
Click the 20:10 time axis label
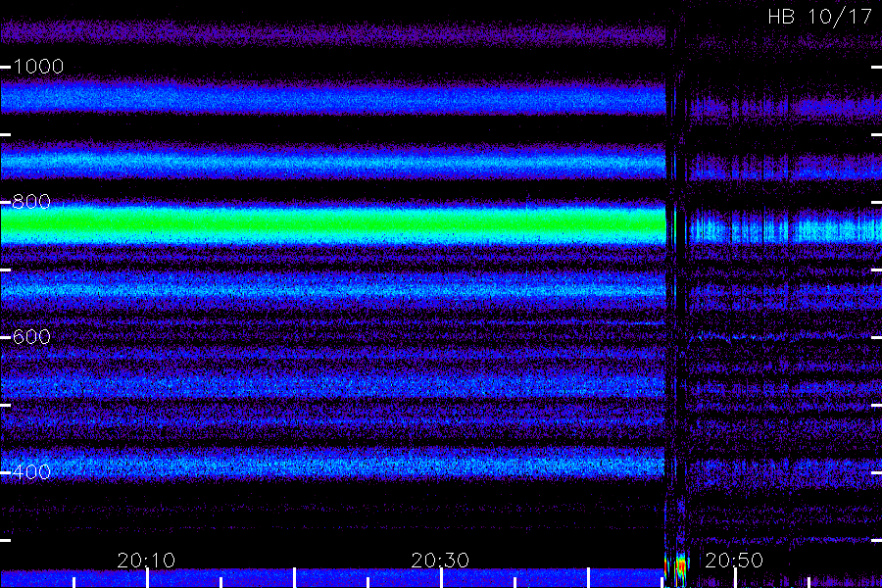point(146,560)
